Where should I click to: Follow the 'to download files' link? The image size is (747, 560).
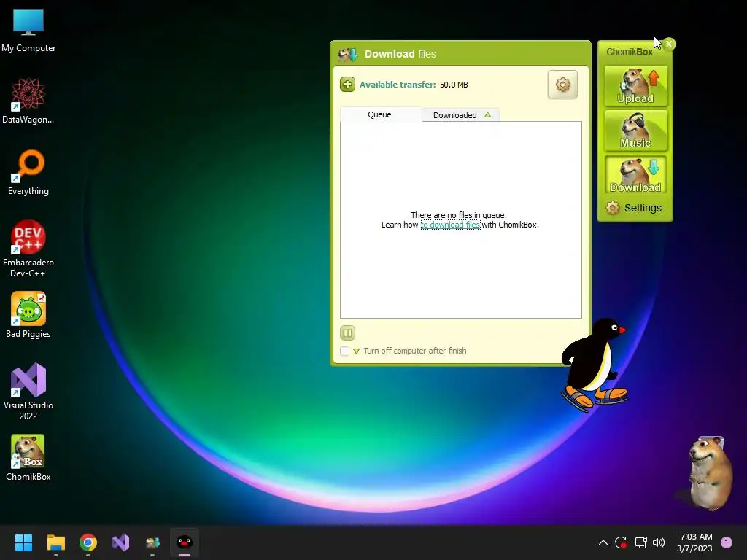coord(450,225)
